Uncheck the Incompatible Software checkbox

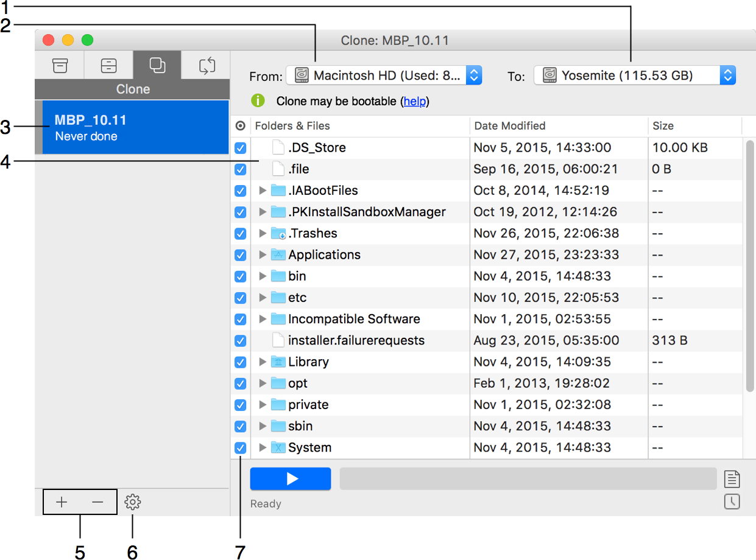(241, 319)
